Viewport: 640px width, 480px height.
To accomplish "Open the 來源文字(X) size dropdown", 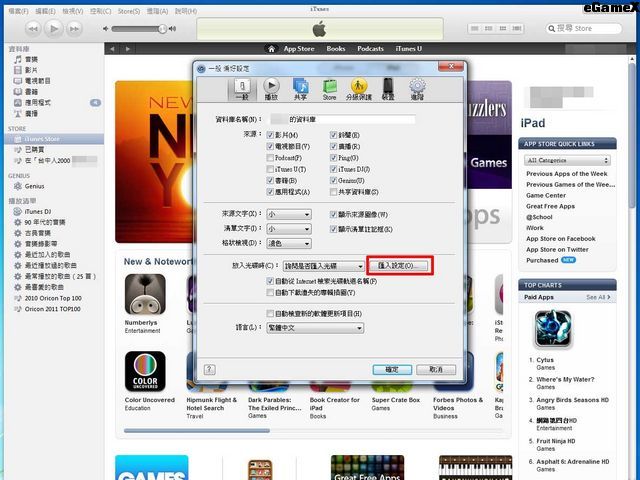I will pyautogui.click(x=289, y=214).
